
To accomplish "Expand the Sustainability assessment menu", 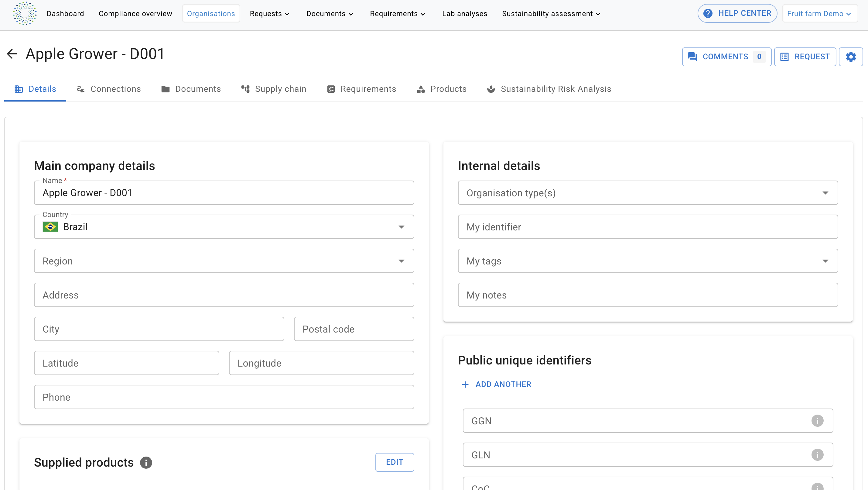I will coord(551,13).
